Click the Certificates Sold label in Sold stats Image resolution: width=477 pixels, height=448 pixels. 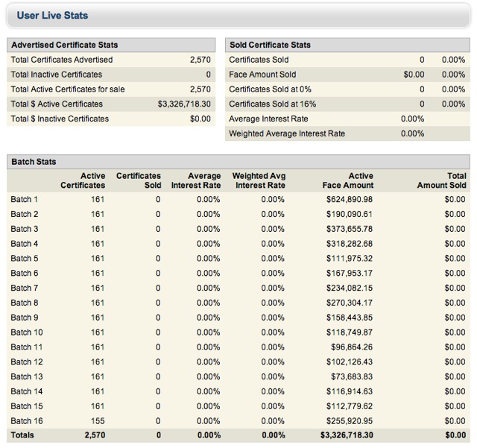259,60
